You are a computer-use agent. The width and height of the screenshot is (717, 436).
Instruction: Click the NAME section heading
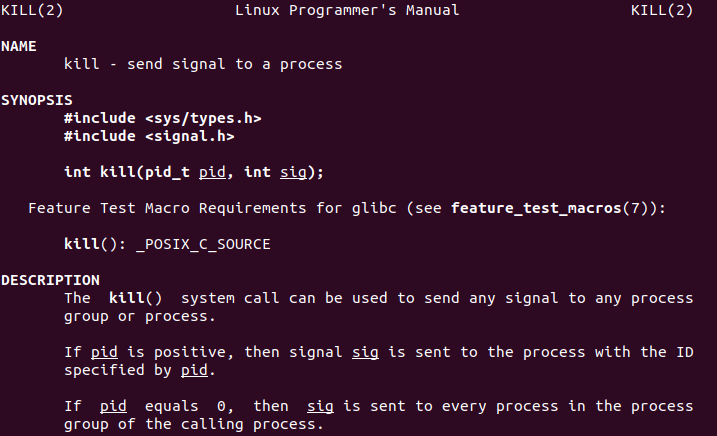tap(19, 46)
